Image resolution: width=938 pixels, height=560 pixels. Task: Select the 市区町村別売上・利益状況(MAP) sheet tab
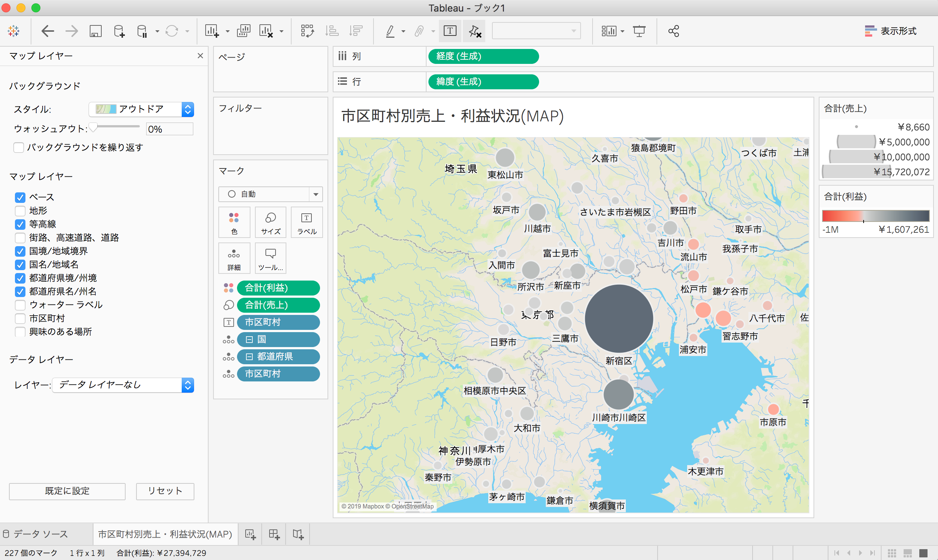[x=165, y=533]
